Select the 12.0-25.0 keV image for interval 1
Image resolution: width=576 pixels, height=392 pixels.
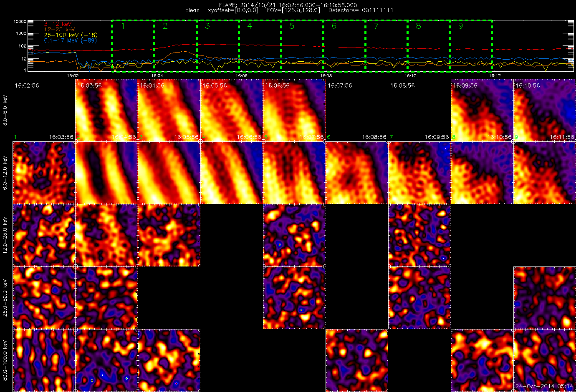(44, 235)
